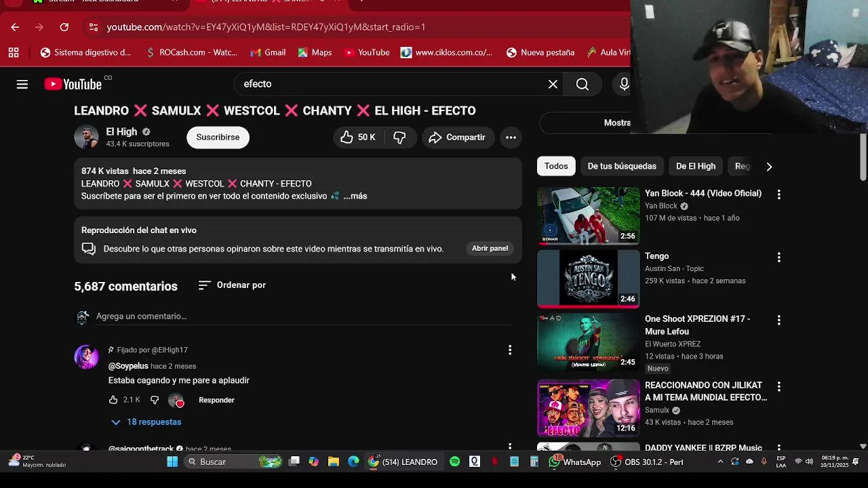Like the @Soypelus comment

[113, 400]
